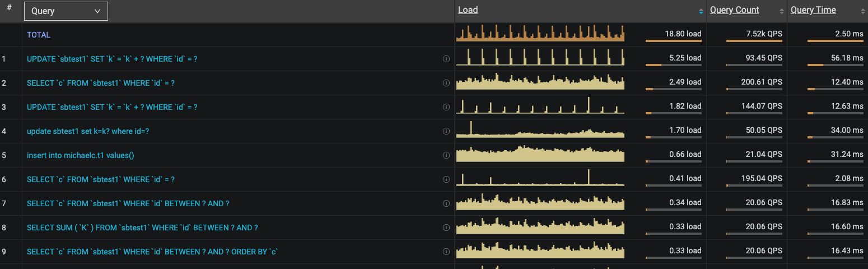
Task: Click info icon for row 7 BETWEEN query
Action: tap(446, 203)
